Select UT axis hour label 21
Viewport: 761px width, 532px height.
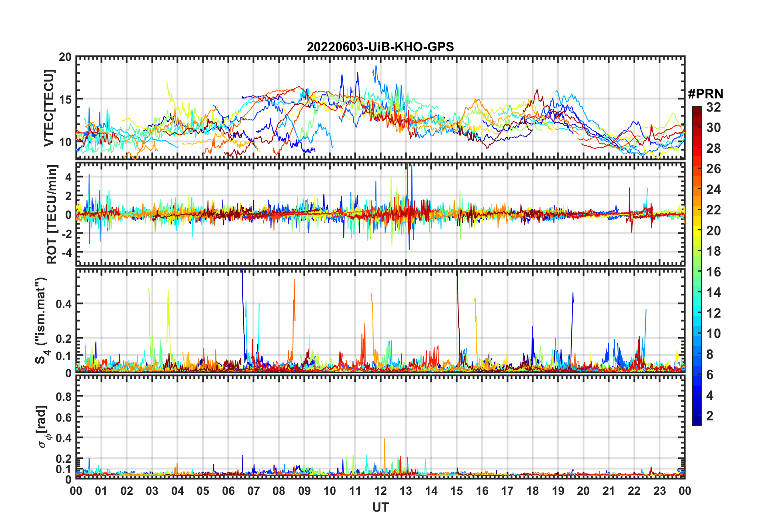609,491
